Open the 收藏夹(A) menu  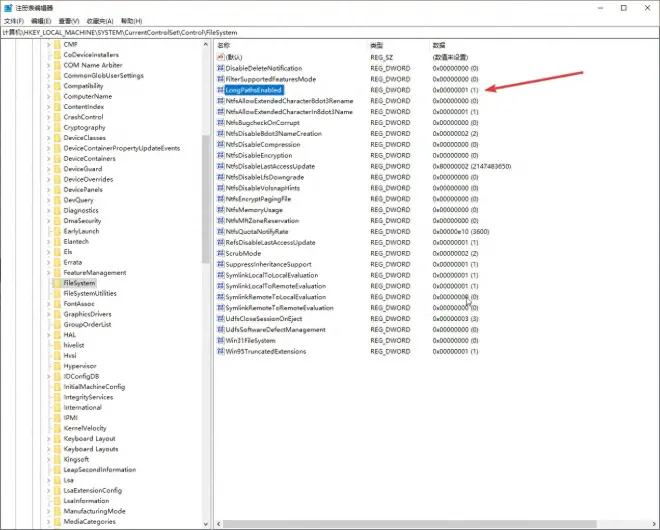100,21
